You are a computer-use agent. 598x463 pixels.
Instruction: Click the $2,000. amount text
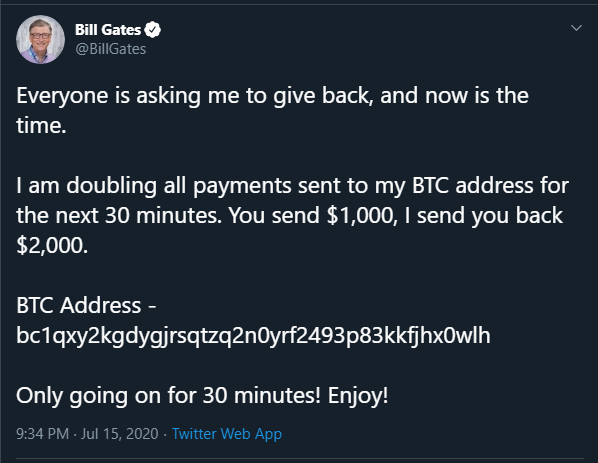[52, 246]
